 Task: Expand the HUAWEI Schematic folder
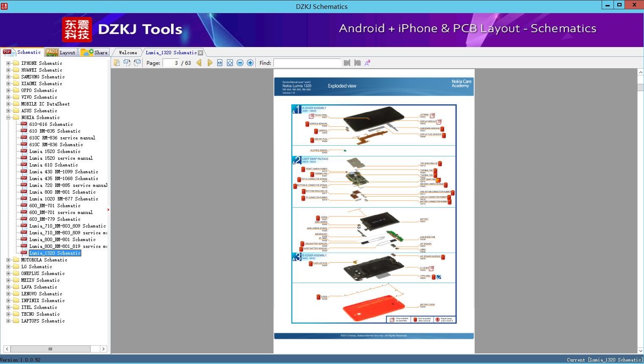[x=8, y=70]
